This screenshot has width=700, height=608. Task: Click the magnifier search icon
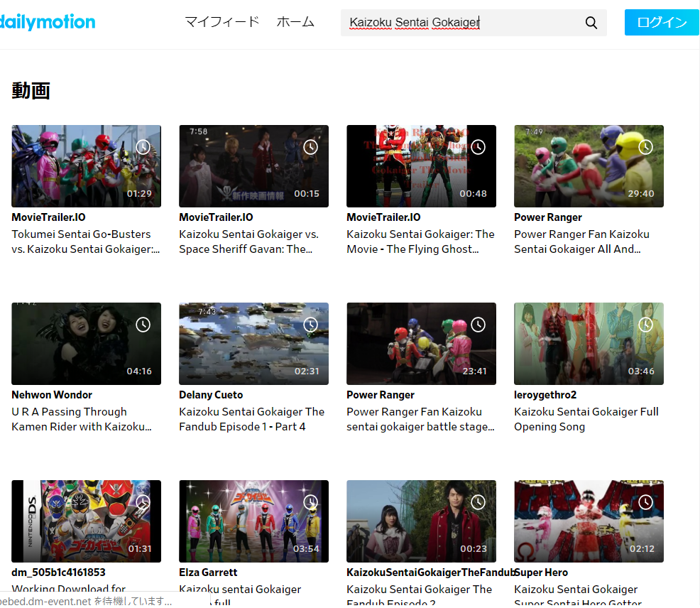click(591, 23)
